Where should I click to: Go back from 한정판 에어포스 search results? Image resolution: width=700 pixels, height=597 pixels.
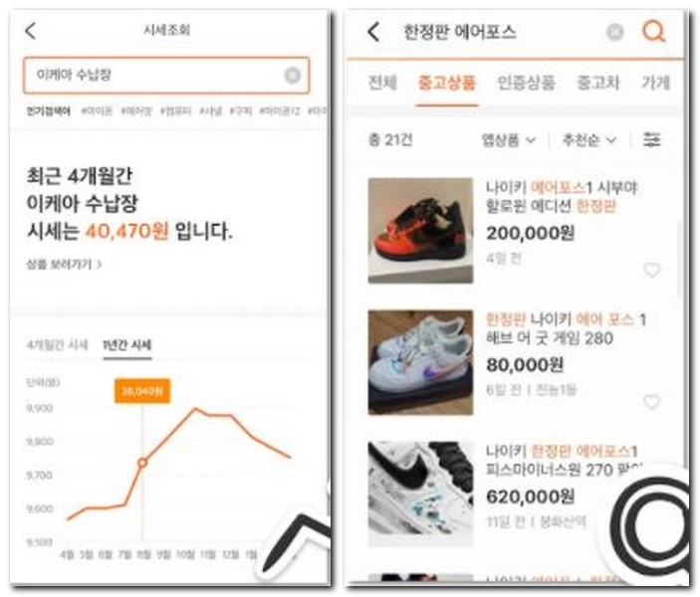tap(373, 32)
